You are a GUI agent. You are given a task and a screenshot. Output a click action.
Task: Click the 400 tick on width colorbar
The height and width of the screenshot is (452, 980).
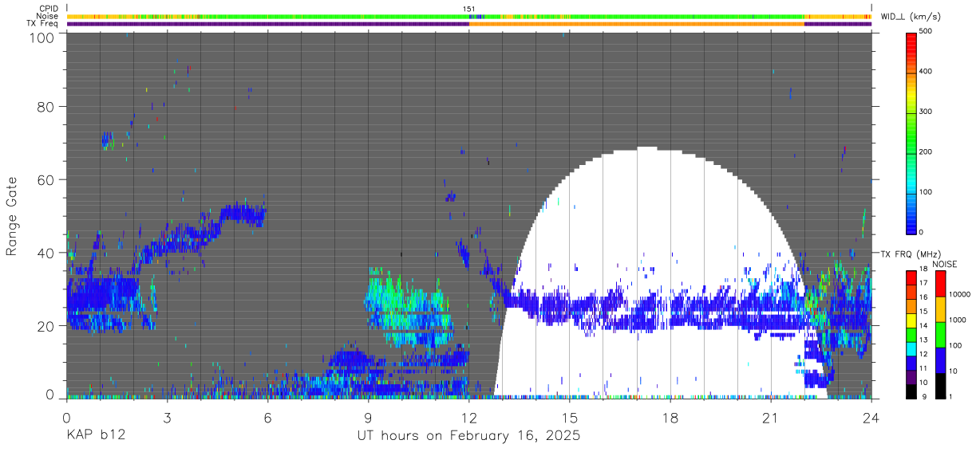coord(926,72)
